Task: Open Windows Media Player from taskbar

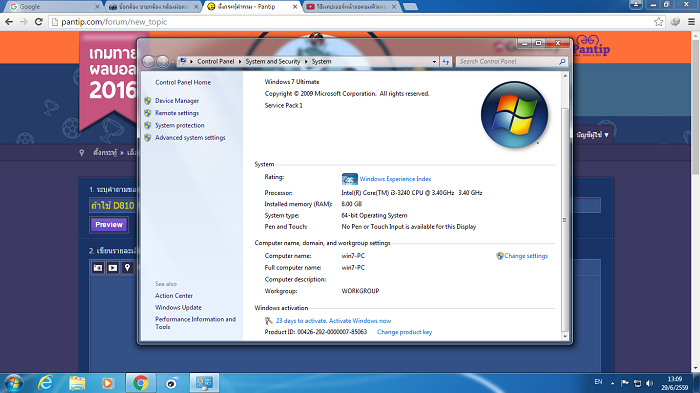Action: [108, 383]
